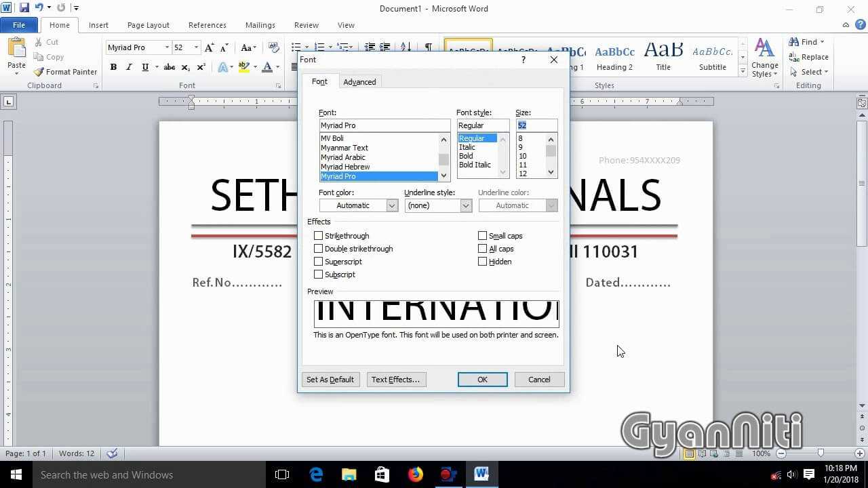Click Show/Hide paragraph marks icon

tap(428, 47)
